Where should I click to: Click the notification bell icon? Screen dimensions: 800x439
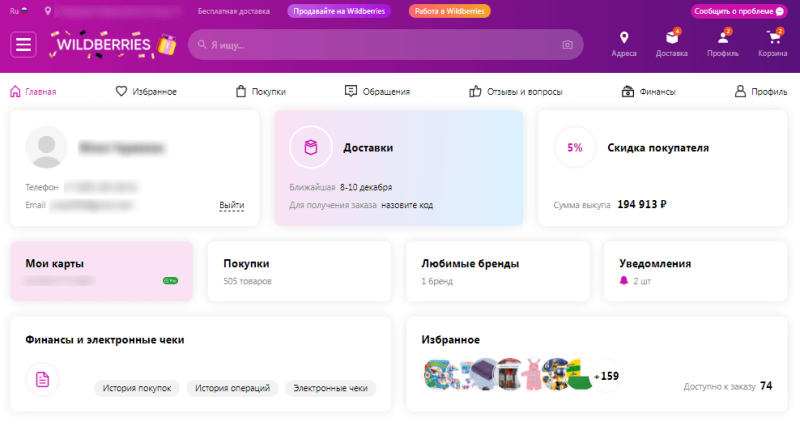tap(623, 280)
